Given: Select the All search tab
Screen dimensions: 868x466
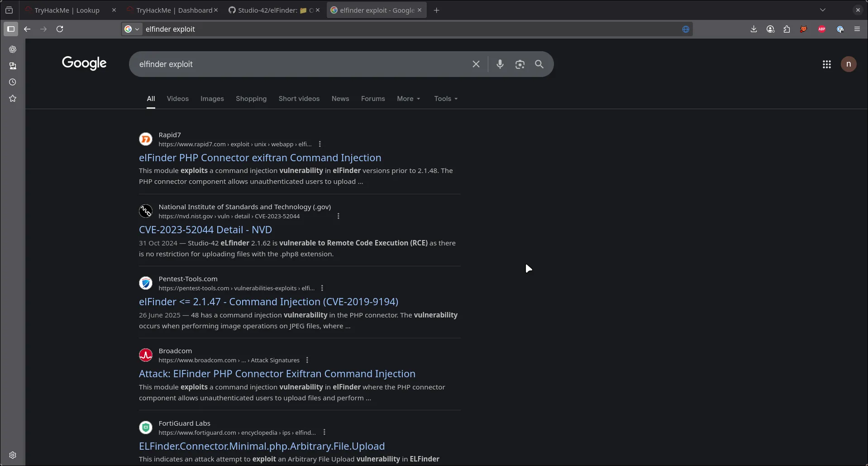Looking at the screenshot, I should click(151, 99).
